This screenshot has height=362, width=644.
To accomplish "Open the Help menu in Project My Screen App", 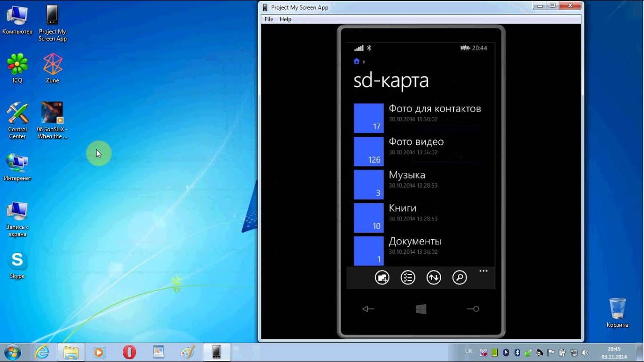I will (285, 19).
